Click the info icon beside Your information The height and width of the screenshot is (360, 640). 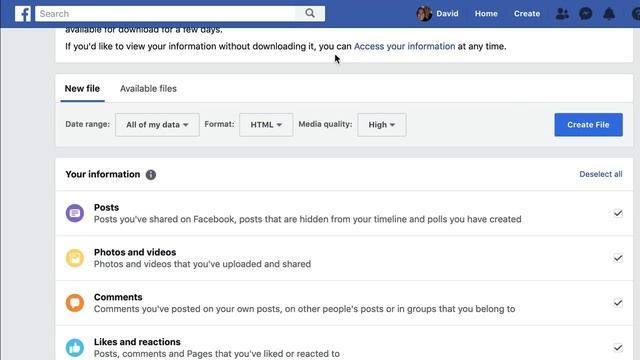[x=151, y=175]
